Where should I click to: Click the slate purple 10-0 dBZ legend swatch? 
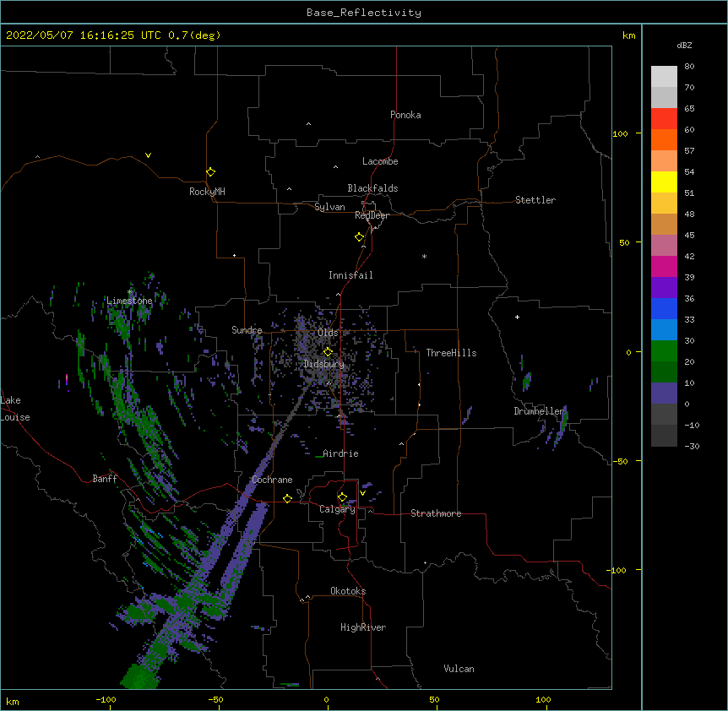click(x=664, y=393)
